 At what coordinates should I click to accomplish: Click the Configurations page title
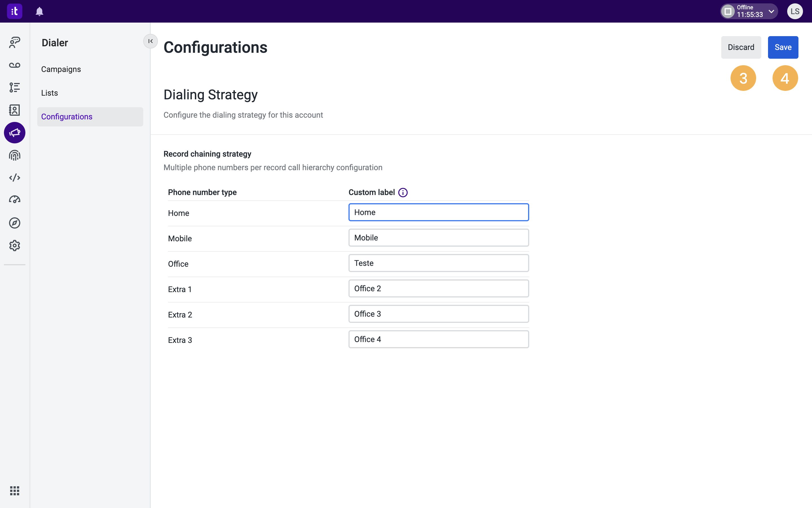click(215, 47)
